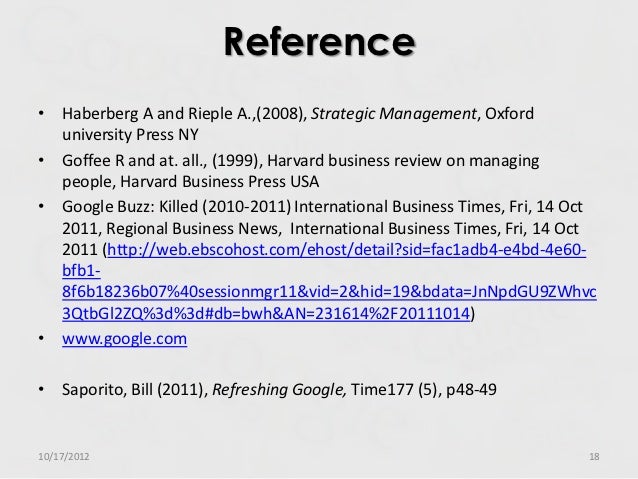Viewport: 638px width, 479px height.
Task: Click the 'Reference' slide title
Action: click(319, 42)
